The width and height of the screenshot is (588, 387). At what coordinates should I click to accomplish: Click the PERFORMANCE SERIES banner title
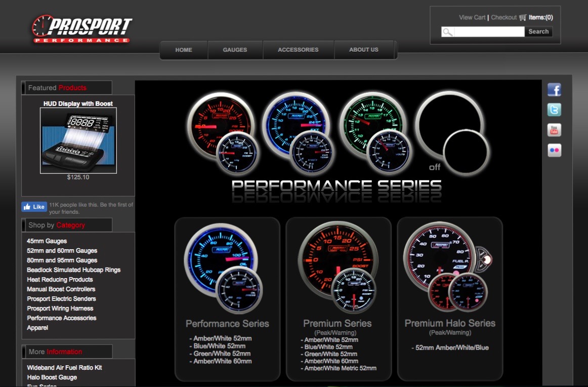337,185
